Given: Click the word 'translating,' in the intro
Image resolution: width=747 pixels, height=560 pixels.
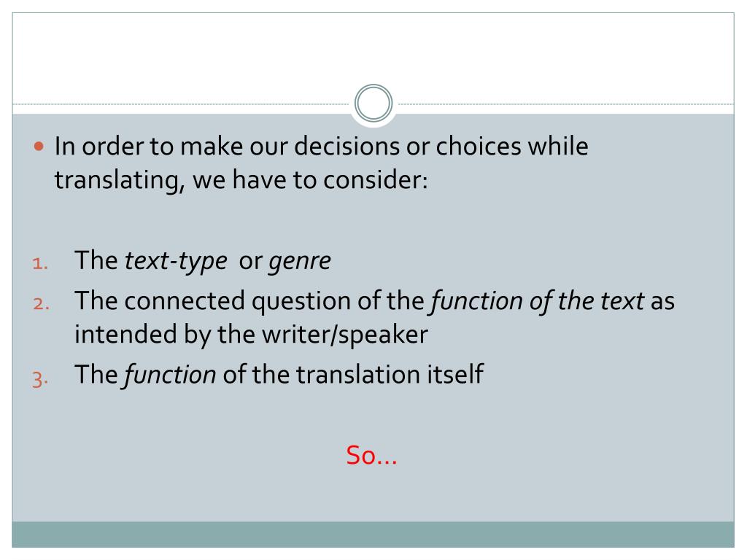Looking at the screenshot, I should [120, 181].
